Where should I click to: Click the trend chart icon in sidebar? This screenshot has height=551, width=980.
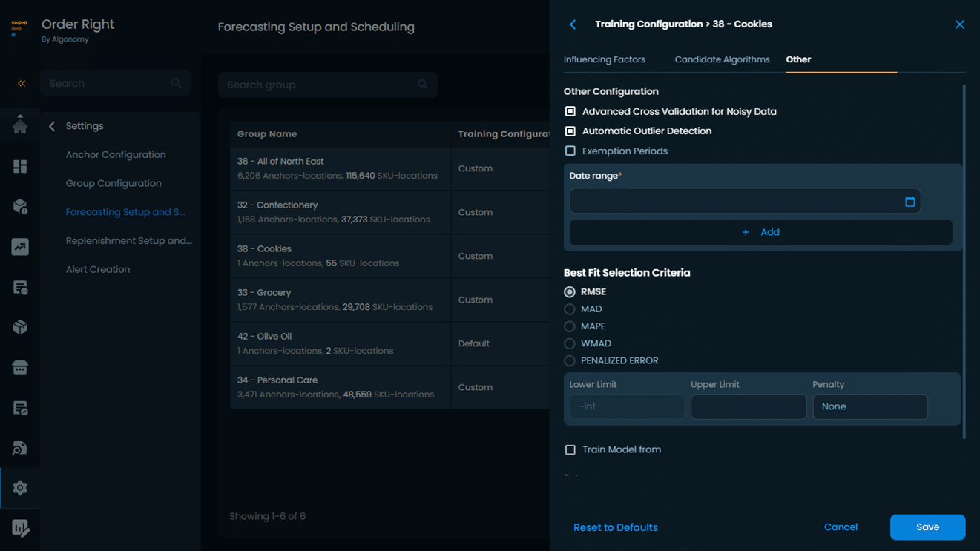click(20, 247)
